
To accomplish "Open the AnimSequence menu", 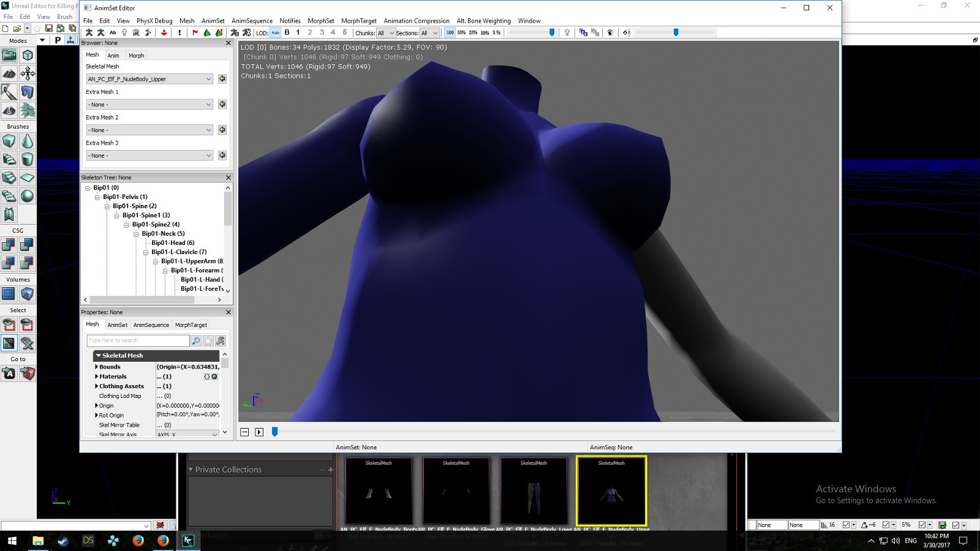I will [x=252, y=21].
